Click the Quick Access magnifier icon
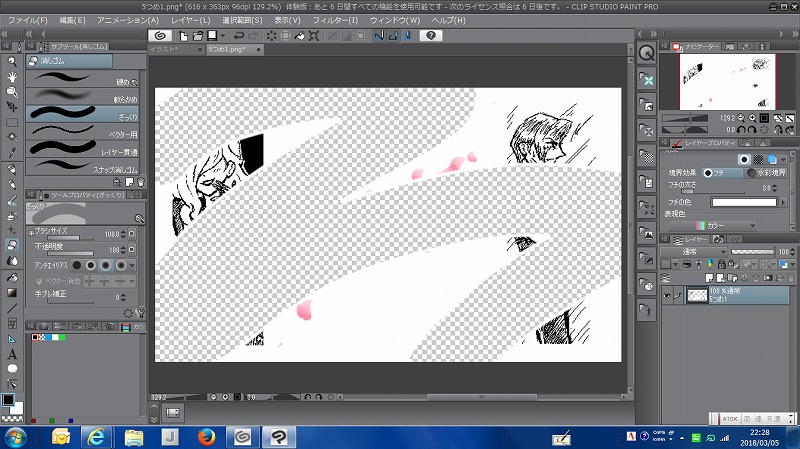Screen dimensions: 800x449 (646, 53)
